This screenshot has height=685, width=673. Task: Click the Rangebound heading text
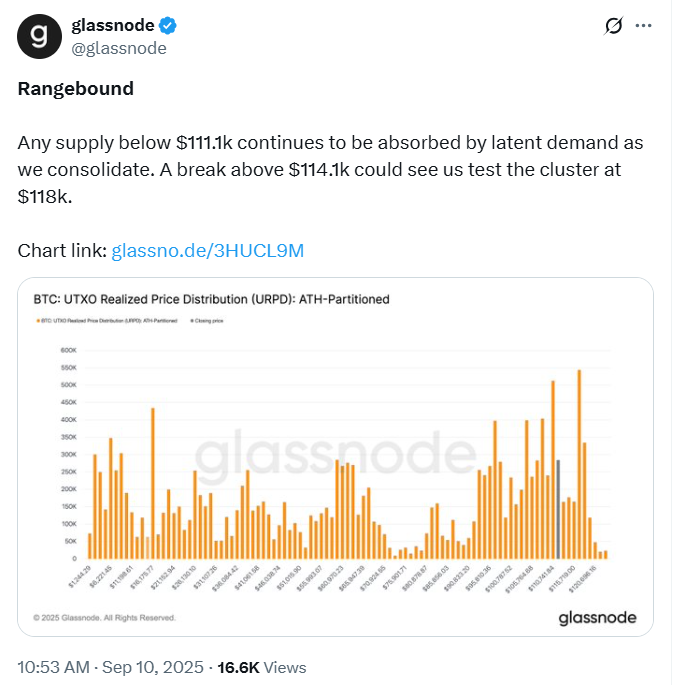tap(76, 88)
